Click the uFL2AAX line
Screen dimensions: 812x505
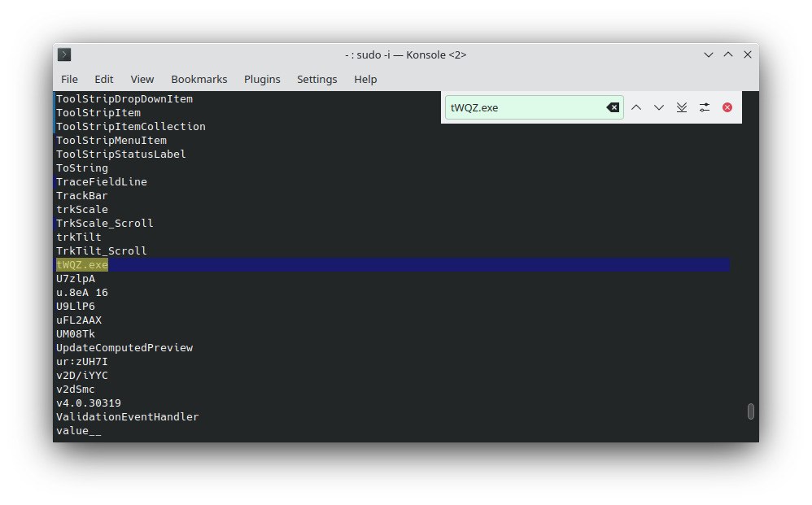[79, 320]
